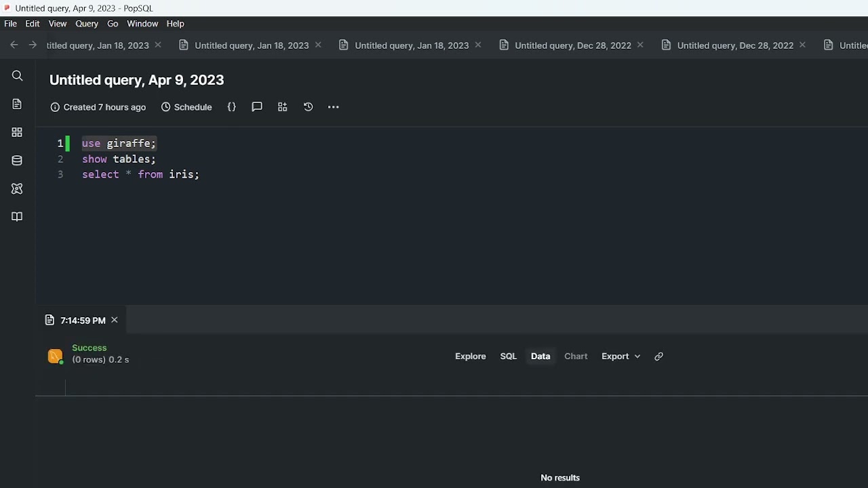Viewport: 868px width, 488px height.
Task: Close the 7:14:59 PM result tab
Action: tap(115, 320)
